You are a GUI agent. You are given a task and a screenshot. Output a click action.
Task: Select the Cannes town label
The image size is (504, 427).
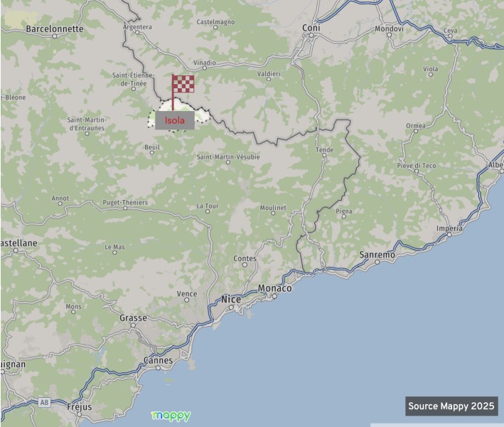[x=158, y=360]
